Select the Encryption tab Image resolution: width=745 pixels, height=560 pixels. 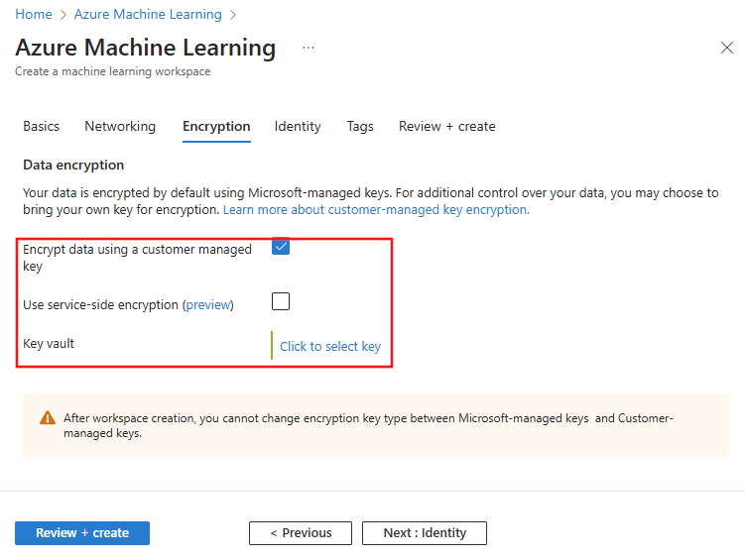(216, 127)
